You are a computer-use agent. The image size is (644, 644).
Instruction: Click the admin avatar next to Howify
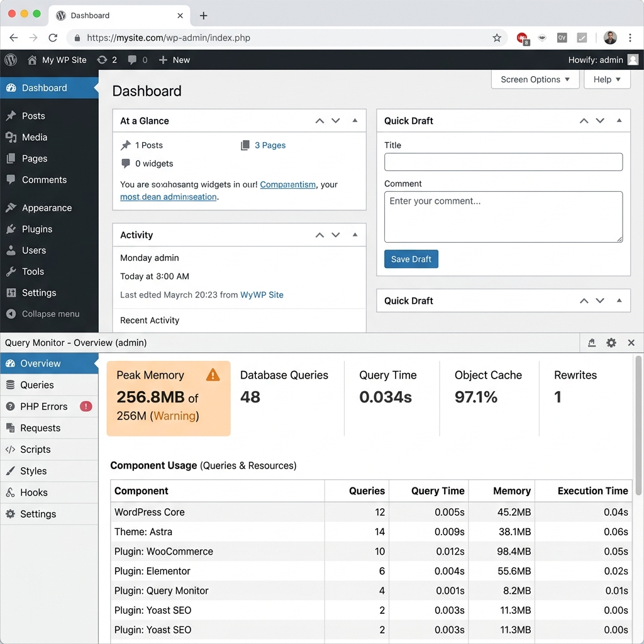(x=633, y=60)
